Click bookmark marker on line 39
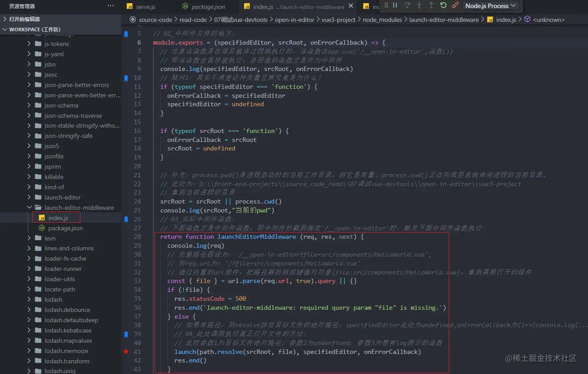The image size is (588, 374). click(x=126, y=334)
